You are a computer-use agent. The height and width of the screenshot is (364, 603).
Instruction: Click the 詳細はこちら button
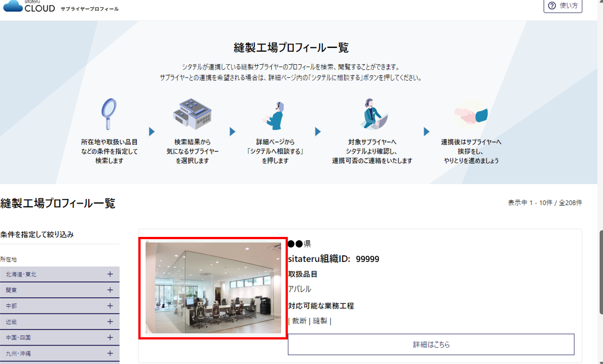[x=431, y=344]
